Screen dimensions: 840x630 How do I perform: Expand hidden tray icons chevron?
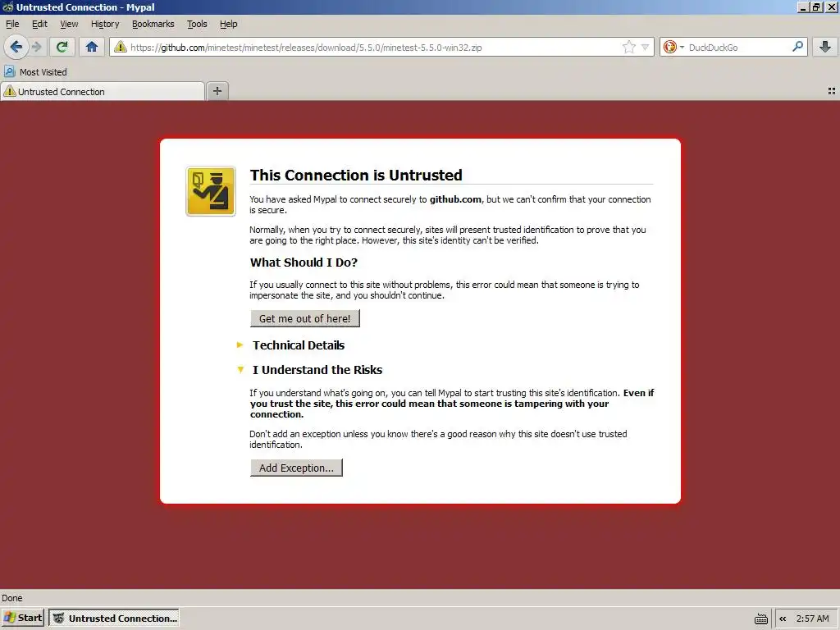783,619
